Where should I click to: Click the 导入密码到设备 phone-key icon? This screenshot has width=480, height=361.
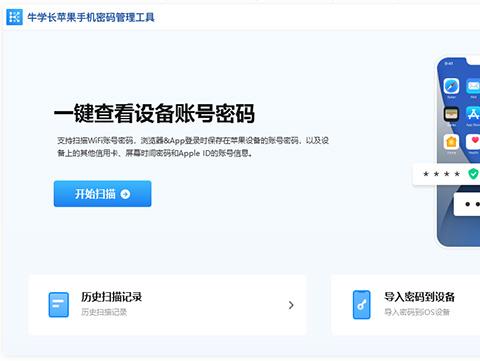coord(362,305)
